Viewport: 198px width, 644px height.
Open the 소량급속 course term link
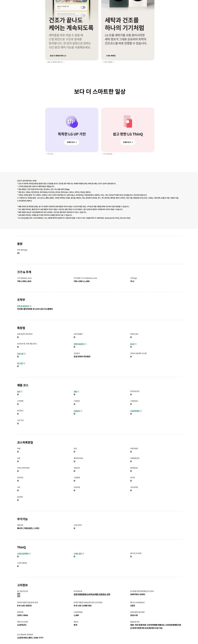coord(77,411)
